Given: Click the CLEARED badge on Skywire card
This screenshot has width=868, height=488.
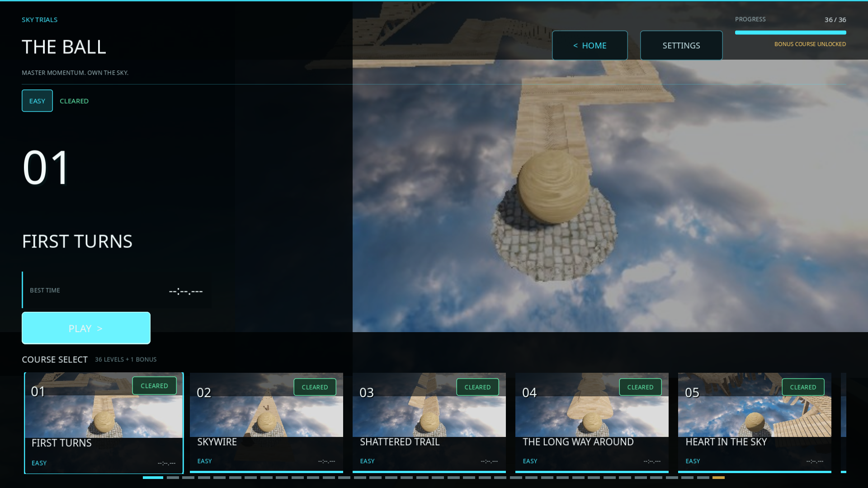Looking at the screenshot, I should click(315, 387).
